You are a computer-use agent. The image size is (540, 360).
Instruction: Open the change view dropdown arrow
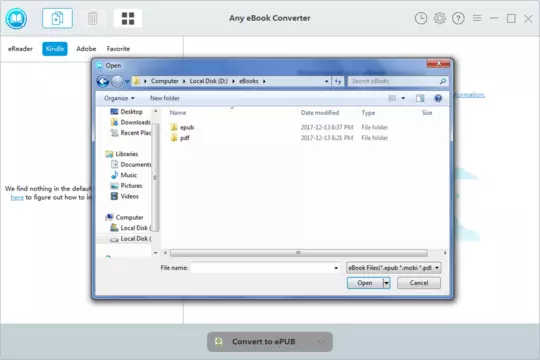(403, 99)
